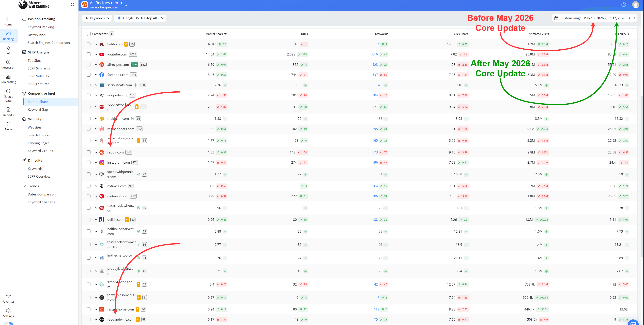Check the kohls.com row checkbox
The height and width of the screenshot is (325, 644).
click(x=88, y=44)
